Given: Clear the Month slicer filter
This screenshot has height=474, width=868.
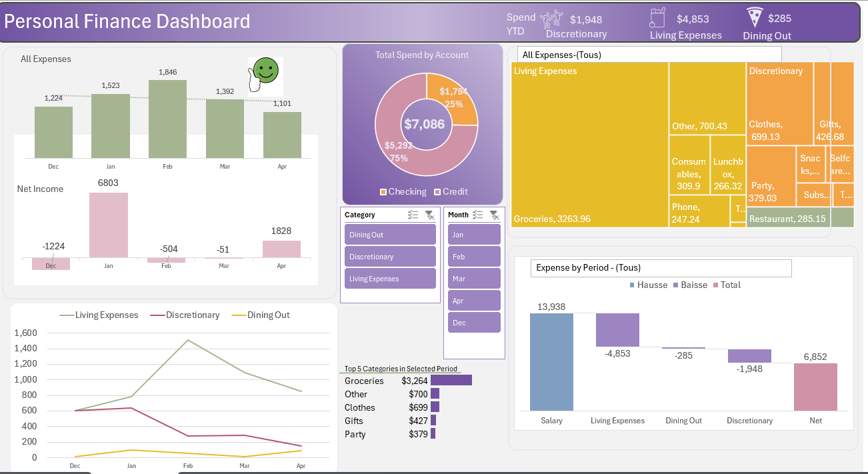Looking at the screenshot, I should [494, 215].
